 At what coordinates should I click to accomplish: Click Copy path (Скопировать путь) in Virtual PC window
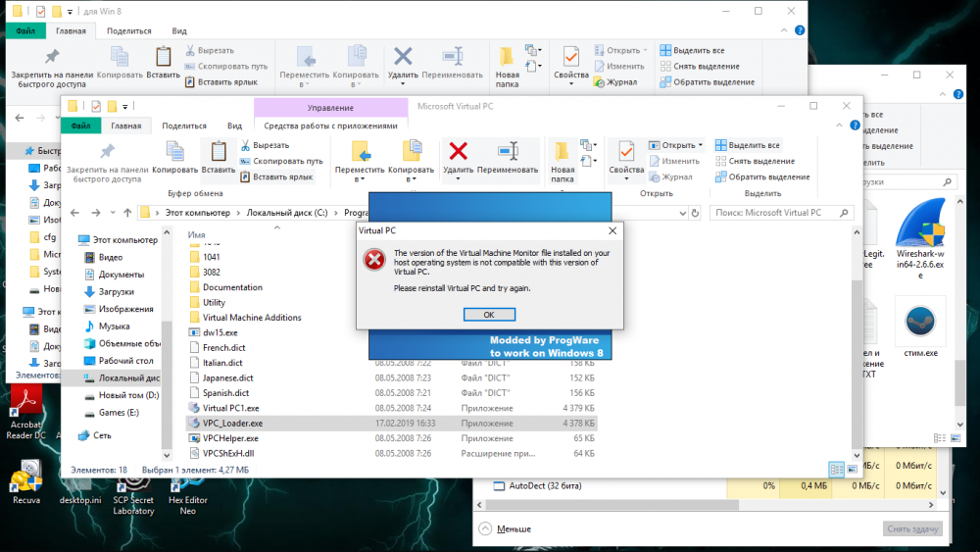(282, 161)
